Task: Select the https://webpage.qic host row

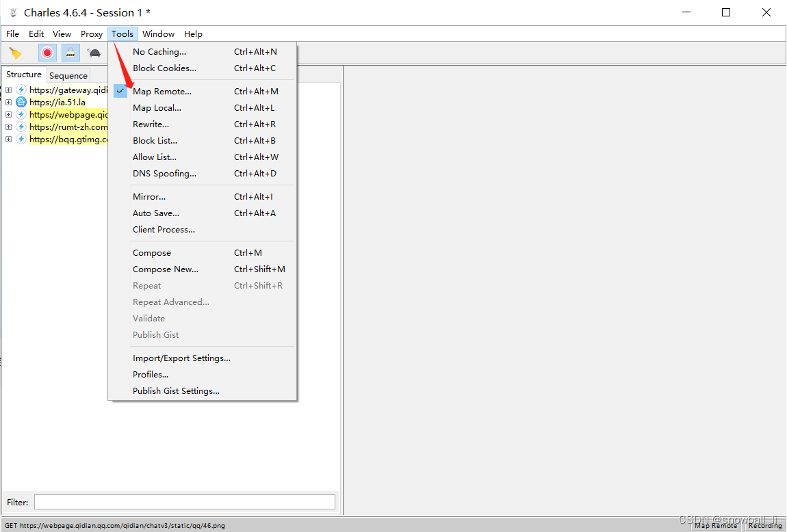Action: tap(68, 114)
